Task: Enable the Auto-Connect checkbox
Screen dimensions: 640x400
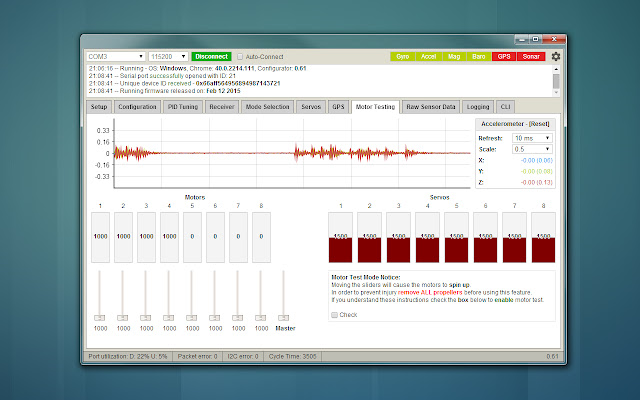Action: click(238, 57)
